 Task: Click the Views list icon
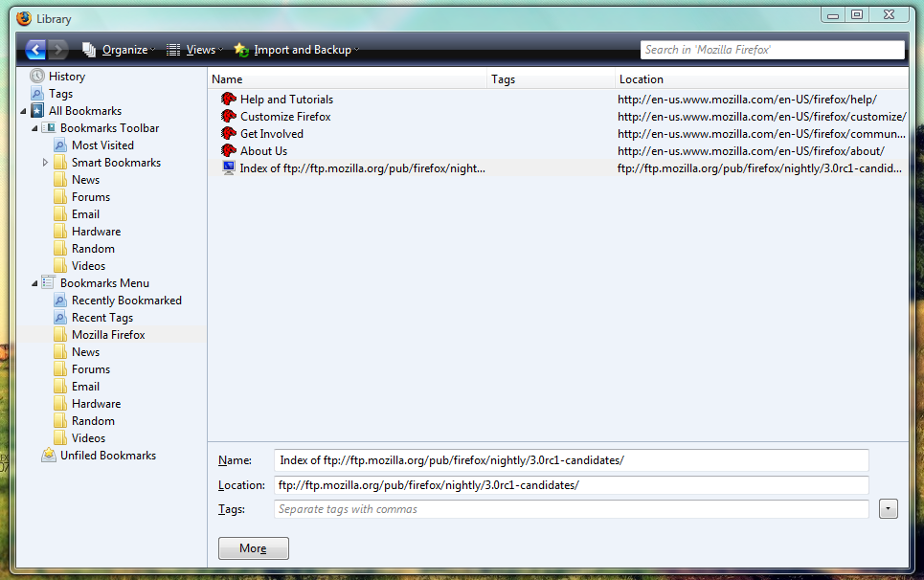(x=173, y=50)
